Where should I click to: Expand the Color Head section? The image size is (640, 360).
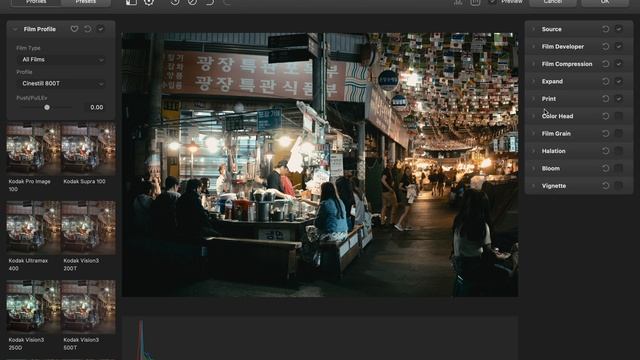533,116
